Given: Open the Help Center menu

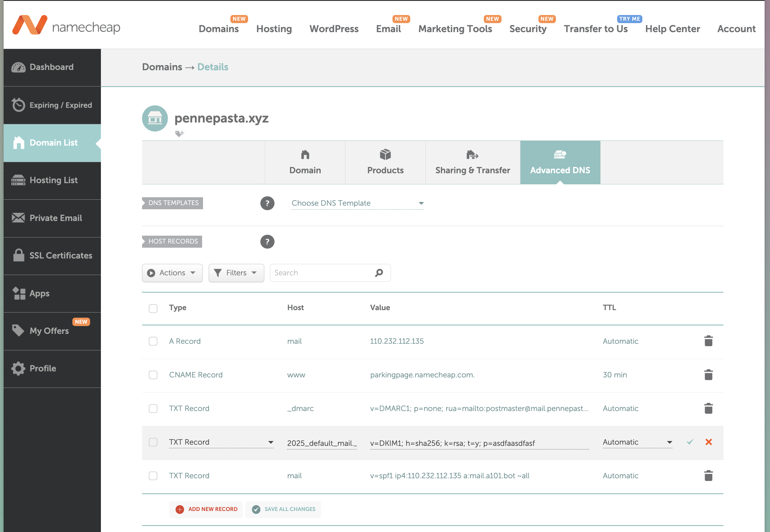Looking at the screenshot, I should [672, 29].
